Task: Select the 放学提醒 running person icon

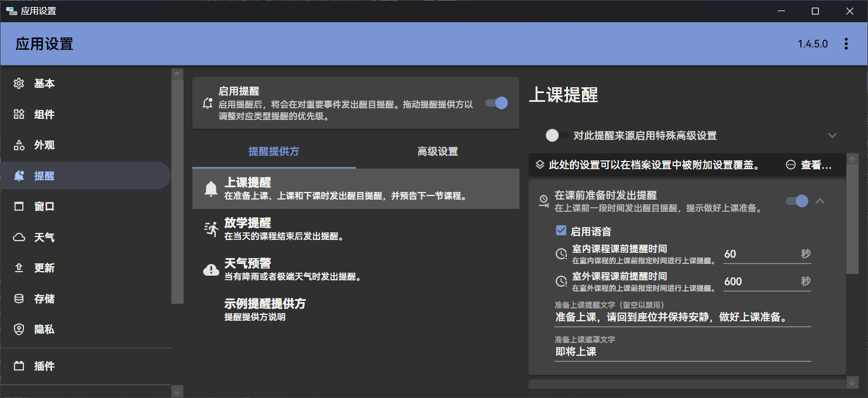Action: [x=211, y=229]
